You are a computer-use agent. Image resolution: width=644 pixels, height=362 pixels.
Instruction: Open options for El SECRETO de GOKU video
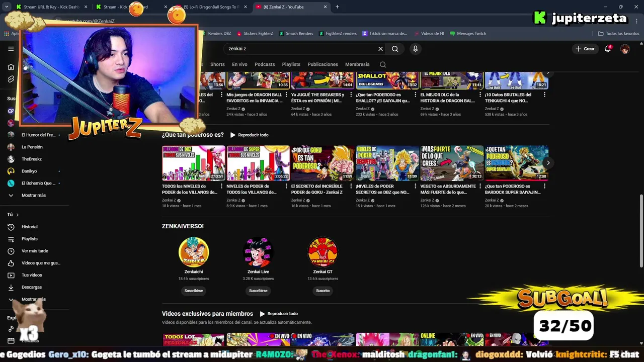pyautogui.click(x=351, y=186)
